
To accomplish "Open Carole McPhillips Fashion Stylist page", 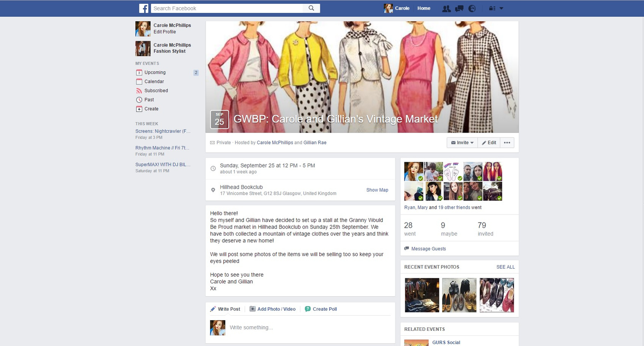I will coord(172,48).
